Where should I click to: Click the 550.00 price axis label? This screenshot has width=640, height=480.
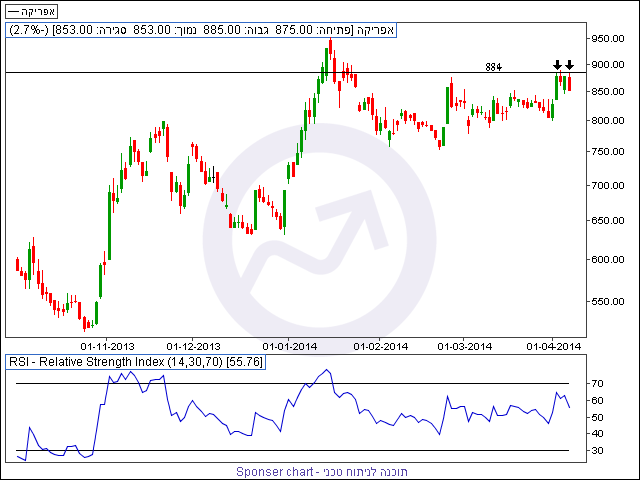(608, 302)
